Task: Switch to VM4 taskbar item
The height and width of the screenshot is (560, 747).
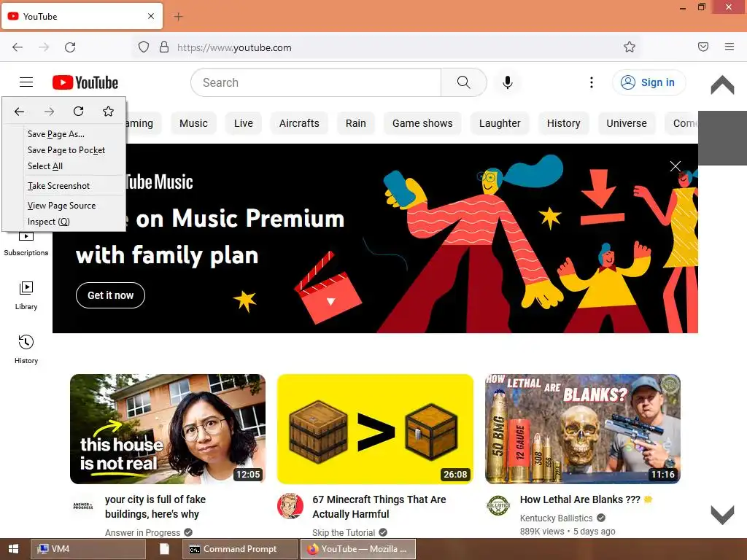Action: [x=88, y=549]
